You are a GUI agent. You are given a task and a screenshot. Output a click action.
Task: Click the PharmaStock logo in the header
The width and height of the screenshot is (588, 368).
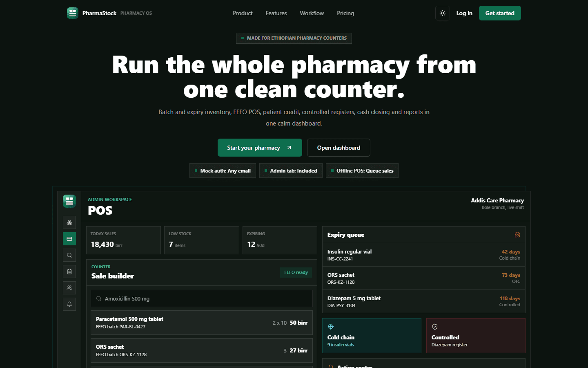[73, 13]
